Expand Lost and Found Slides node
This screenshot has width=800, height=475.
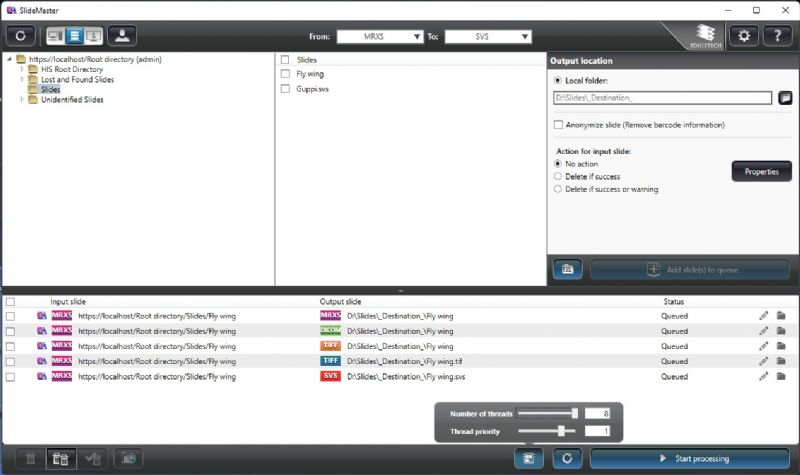[21, 79]
